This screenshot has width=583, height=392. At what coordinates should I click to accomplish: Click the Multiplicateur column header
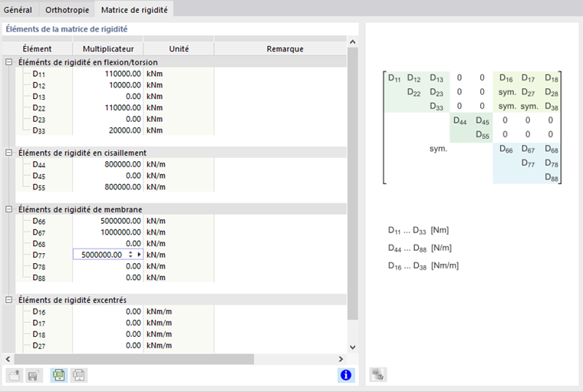pyautogui.click(x=108, y=49)
